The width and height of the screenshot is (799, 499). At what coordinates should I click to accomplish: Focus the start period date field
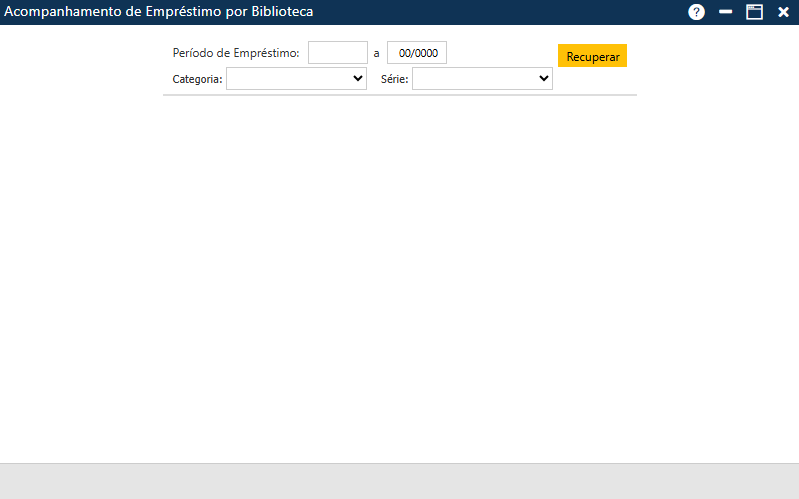337,53
